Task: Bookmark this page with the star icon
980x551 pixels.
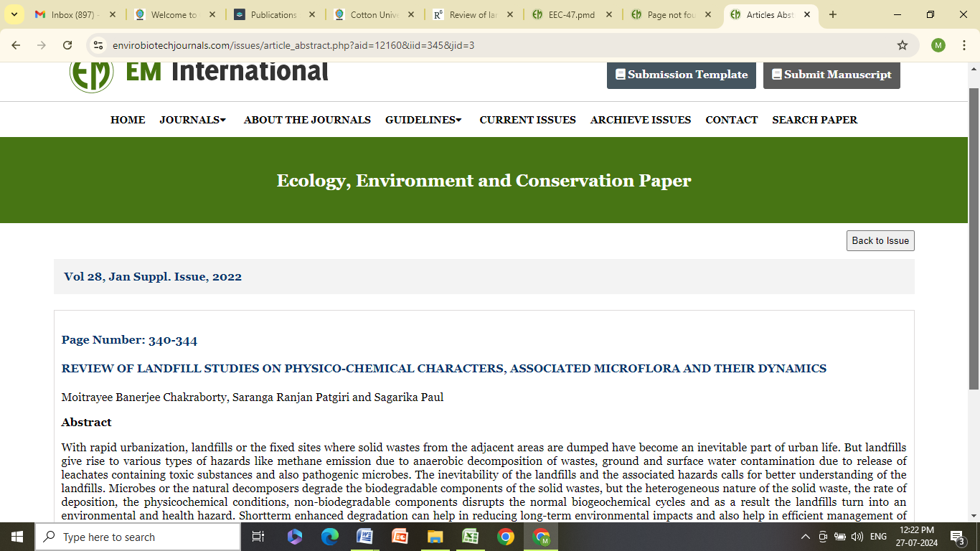Action: [903, 45]
